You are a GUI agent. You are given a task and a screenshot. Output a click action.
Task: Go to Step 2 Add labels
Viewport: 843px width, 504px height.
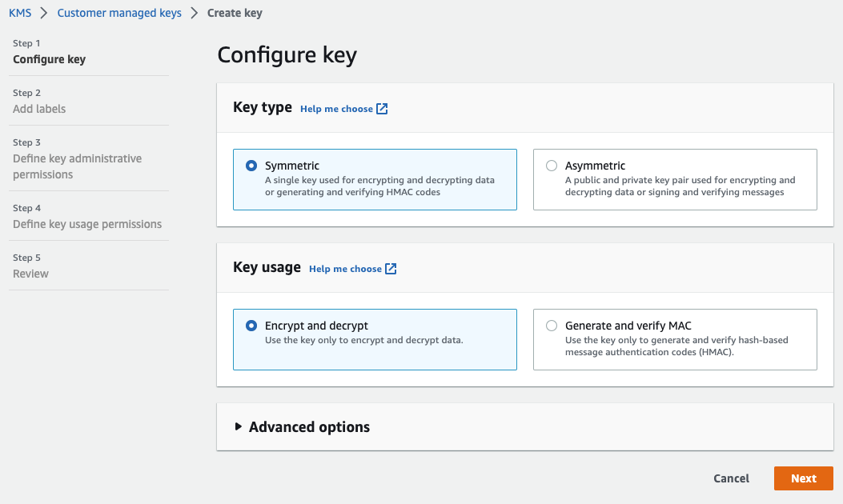39,109
